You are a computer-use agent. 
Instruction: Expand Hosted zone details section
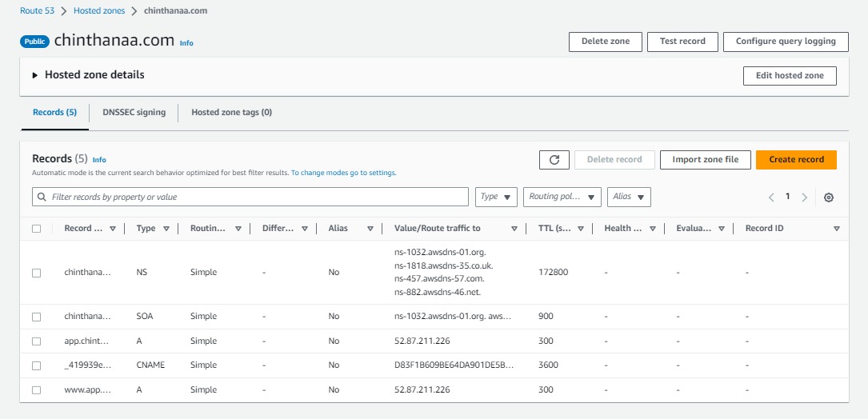(35, 75)
